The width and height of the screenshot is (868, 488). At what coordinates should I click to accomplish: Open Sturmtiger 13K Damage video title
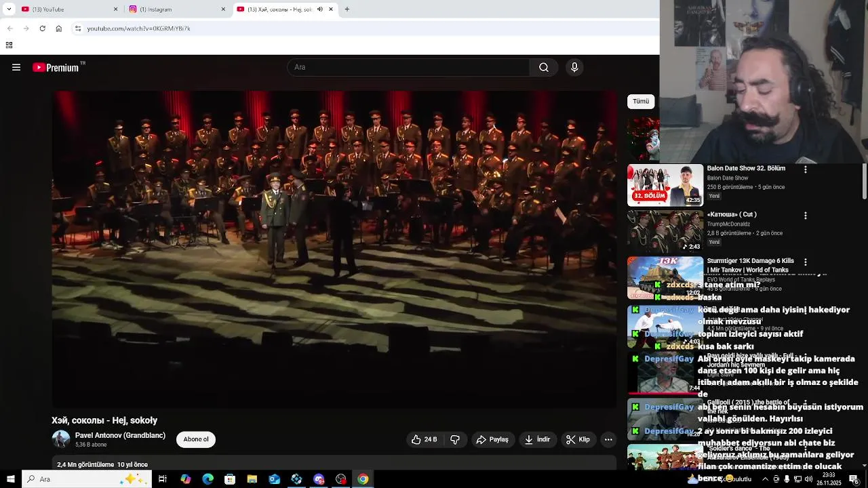click(751, 265)
